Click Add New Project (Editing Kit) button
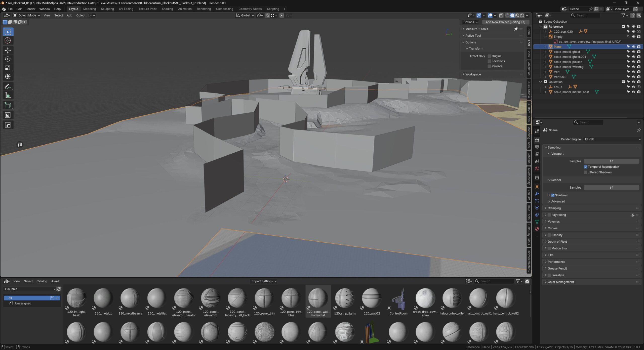Viewport: 644px width, 350px height. (x=505, y=22)
